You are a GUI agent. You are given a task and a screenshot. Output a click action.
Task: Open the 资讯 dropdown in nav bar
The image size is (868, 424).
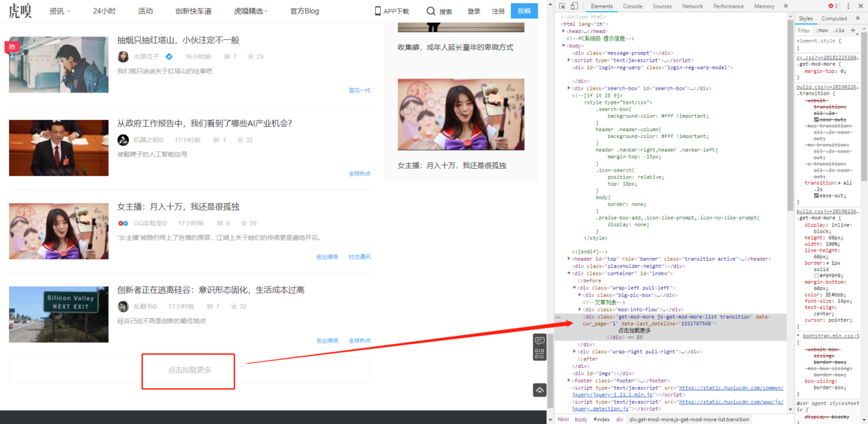tap(59, 11)
